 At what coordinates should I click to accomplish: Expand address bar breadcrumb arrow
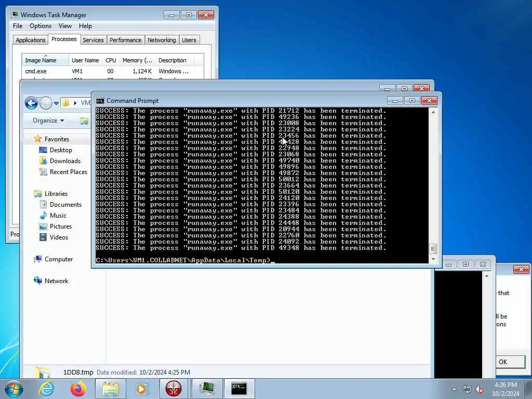tap(75, 103)
